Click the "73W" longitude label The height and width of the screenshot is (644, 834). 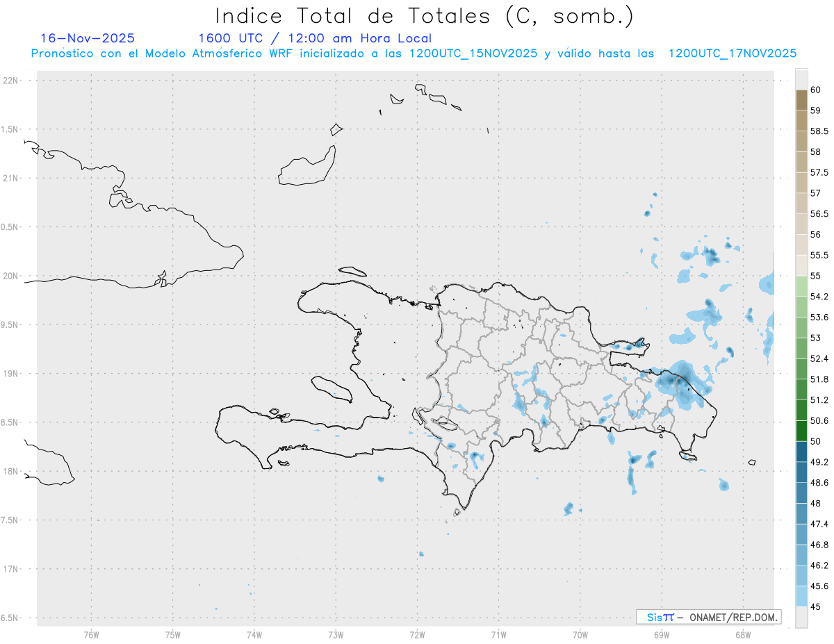click(336, 635)
